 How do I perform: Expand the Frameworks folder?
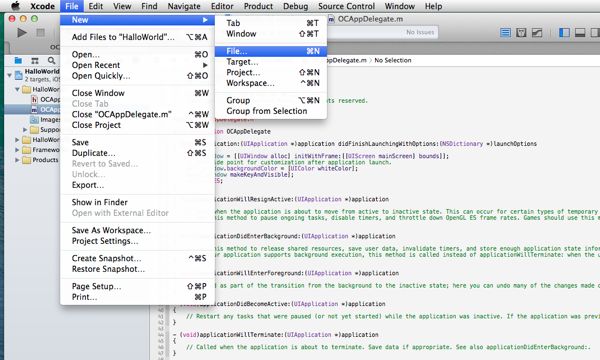click(17, 150)
